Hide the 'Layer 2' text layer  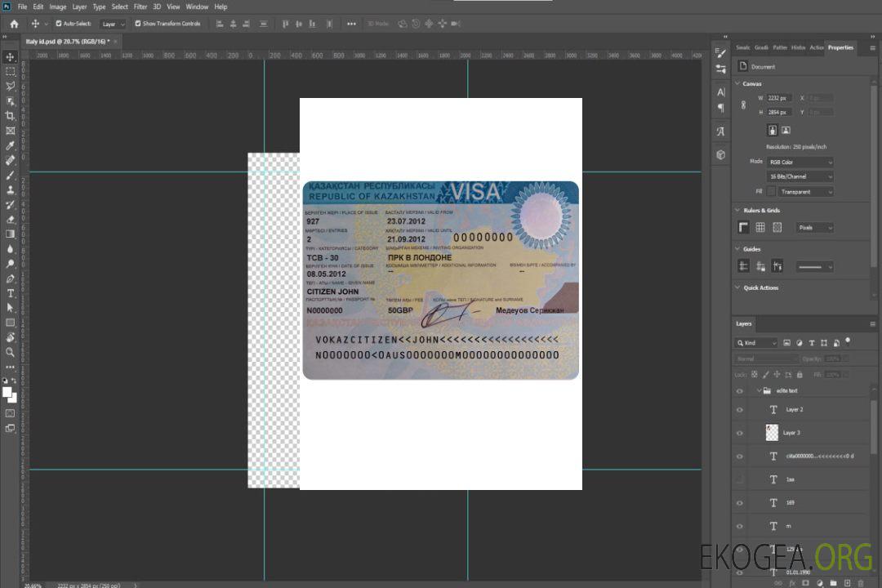pyautogui.click(x=740, y=410)
